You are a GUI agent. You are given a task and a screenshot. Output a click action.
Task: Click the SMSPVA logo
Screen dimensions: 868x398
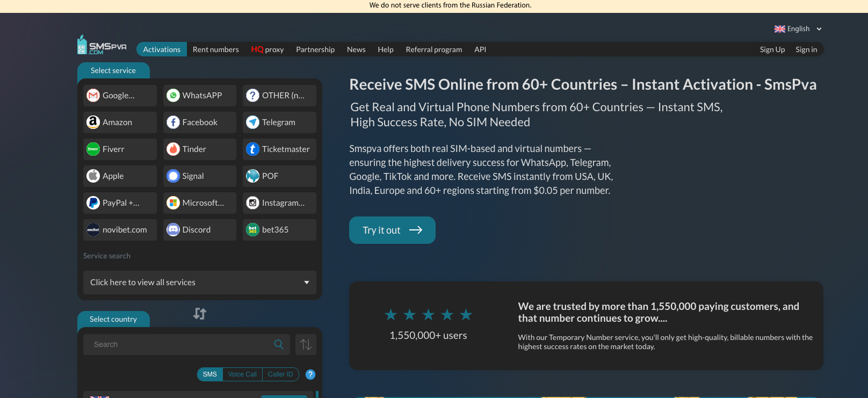point(102,45)
